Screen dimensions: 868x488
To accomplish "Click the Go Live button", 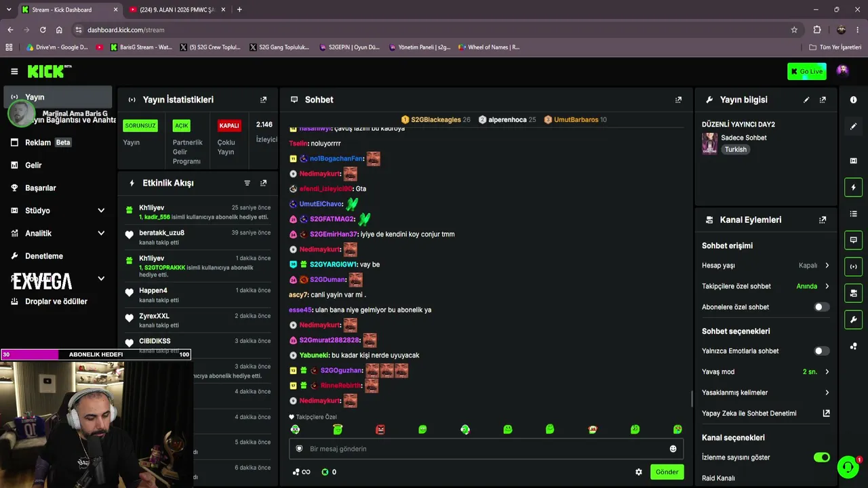I will pos(806,71).
